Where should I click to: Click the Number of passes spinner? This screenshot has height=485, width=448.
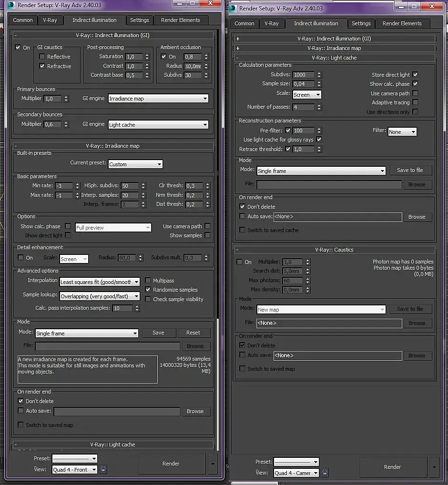pos(319,107)
